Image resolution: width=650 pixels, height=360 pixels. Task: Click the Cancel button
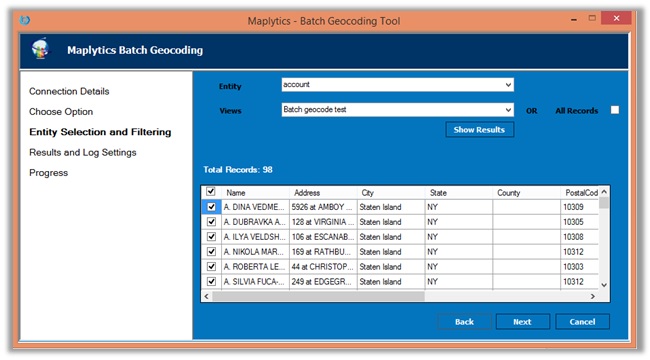(x=582, y=321)
